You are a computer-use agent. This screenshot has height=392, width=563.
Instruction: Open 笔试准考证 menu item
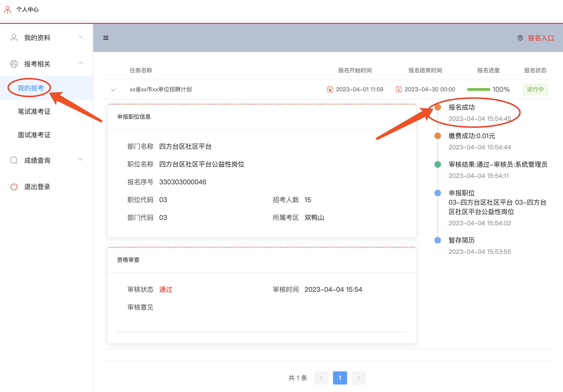(x=34, y=111)
